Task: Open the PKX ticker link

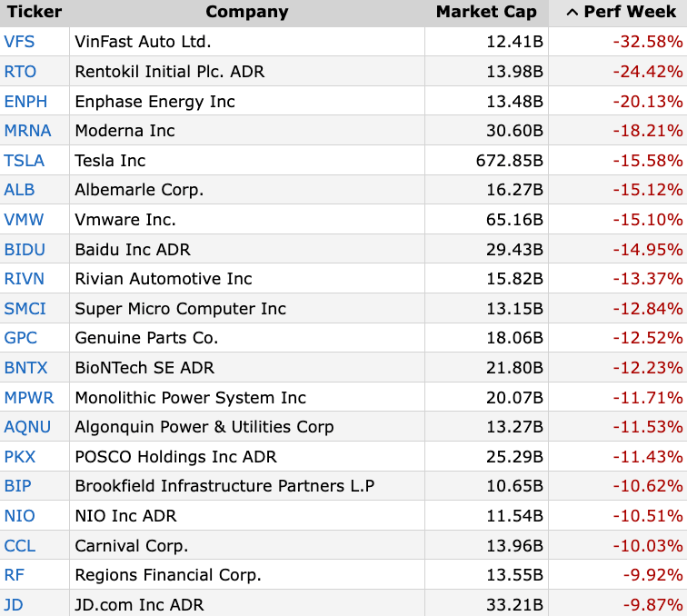Action: 21,457
